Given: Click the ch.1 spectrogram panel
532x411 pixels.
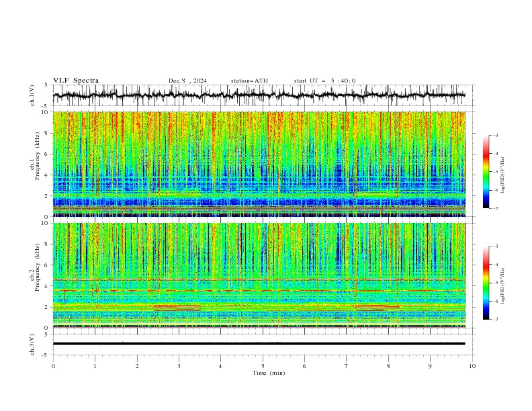Looking at the screenshot, I should tap(259, 164).
